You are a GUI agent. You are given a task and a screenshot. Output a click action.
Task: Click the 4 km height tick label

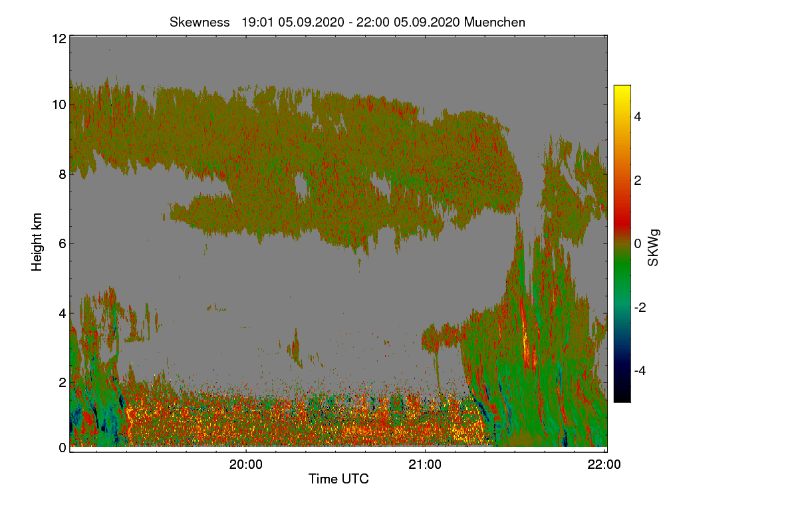click(62, 313)
